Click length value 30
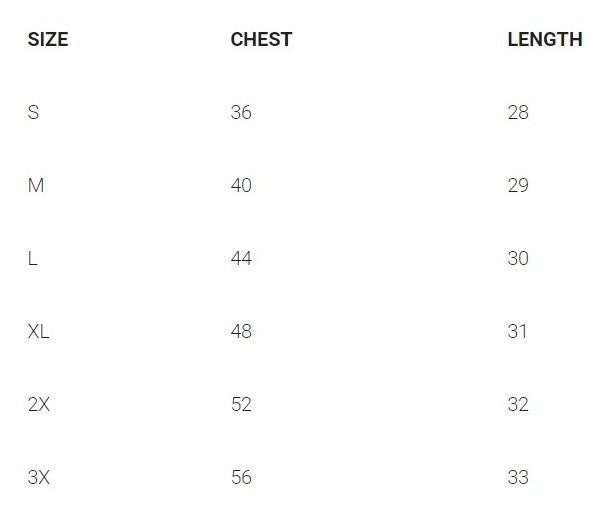Image resolution: width=603 pixels, height=517 pixels. coord(518,259)
